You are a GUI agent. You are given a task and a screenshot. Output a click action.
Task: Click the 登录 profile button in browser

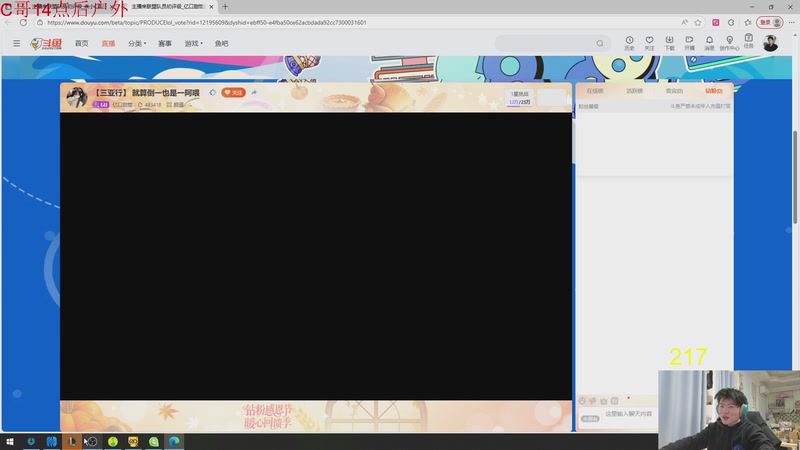[x=770, y=22]
